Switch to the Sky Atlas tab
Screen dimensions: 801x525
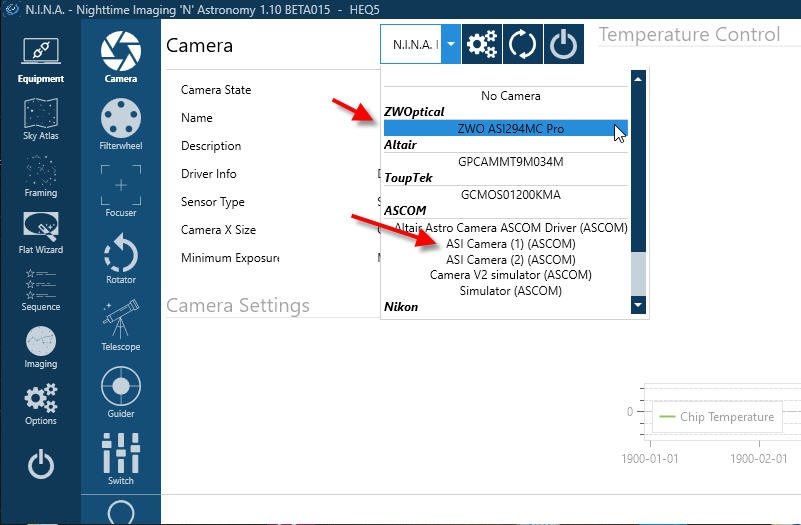(x=40, y=119)
